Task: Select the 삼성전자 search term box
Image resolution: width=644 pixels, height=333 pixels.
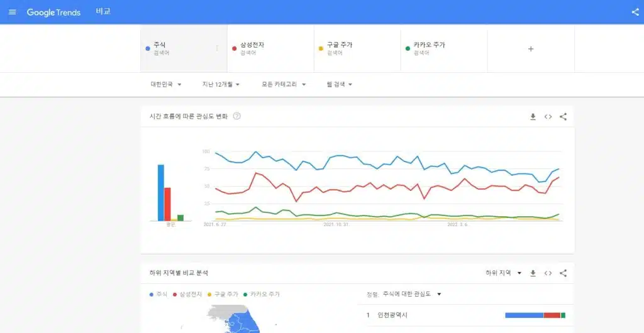Action: (270, 48)
